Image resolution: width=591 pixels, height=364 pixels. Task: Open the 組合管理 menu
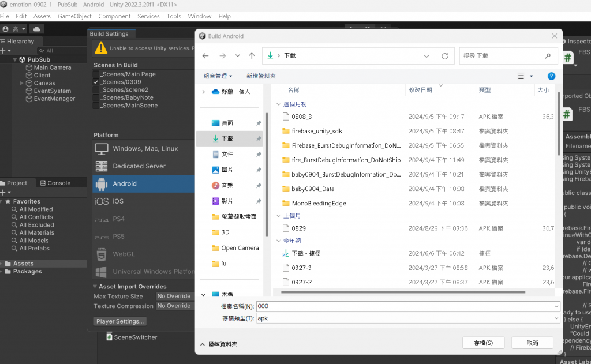(218, 76)
